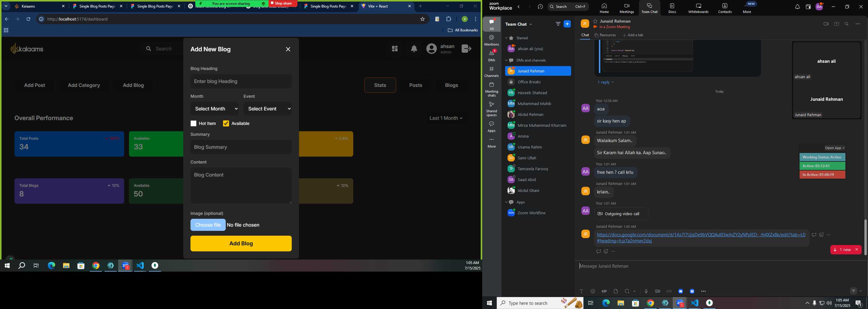Star the Junaid Rehman chat

[x=596, y=21]
